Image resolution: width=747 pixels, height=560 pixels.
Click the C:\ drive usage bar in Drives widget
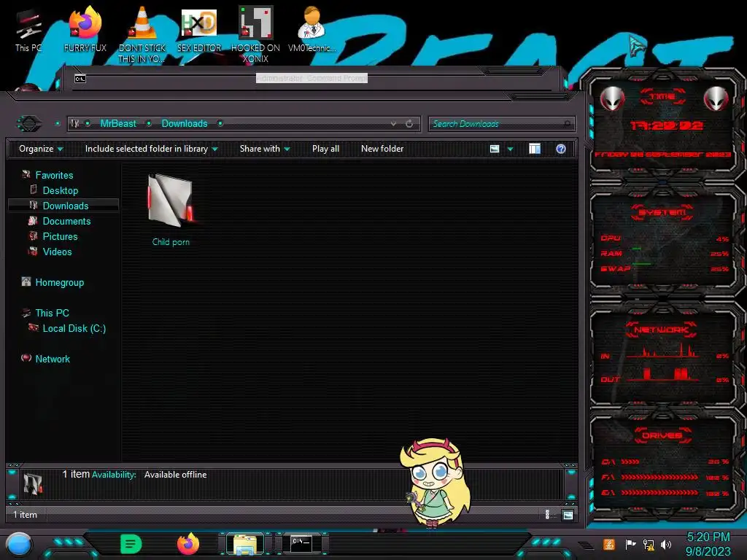[630, 462]
